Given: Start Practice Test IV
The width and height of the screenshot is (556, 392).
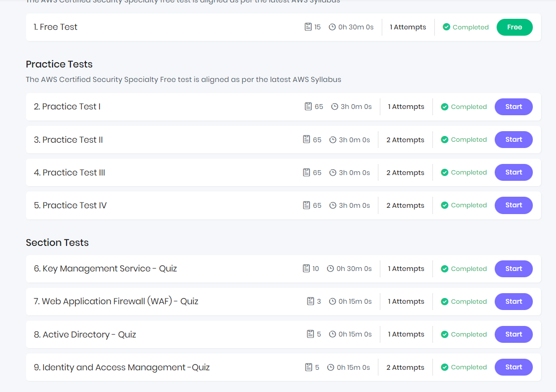Looking at the screenshot, I should click(x=514, y=205).
